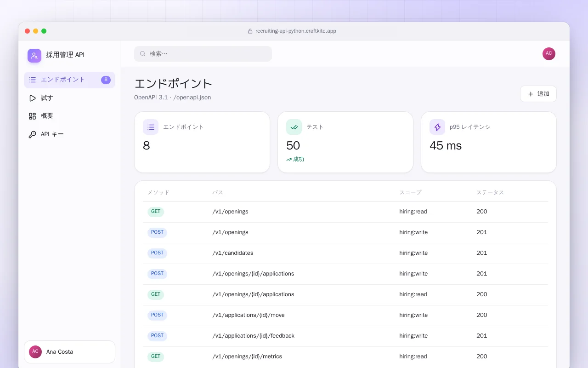
Task: Click the magnifier icon in the search bar
Action: click(143, 54)
